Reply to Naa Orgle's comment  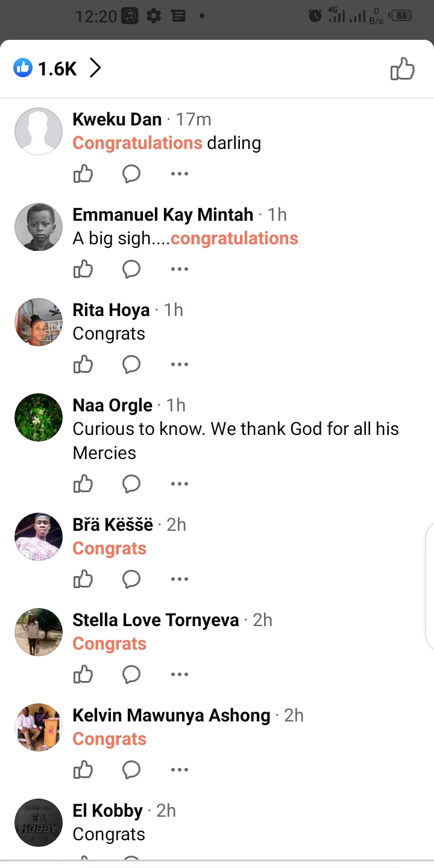[x=131, y=484]
